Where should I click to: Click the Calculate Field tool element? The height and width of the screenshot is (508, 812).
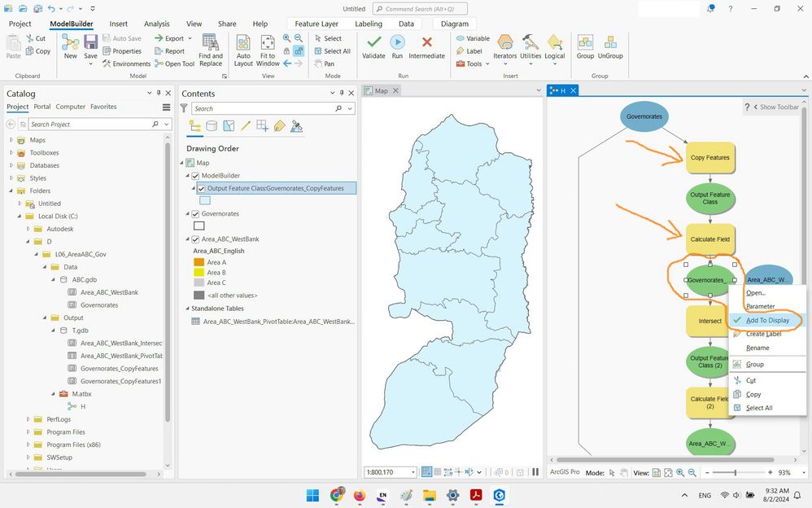[x=710, y=239]
